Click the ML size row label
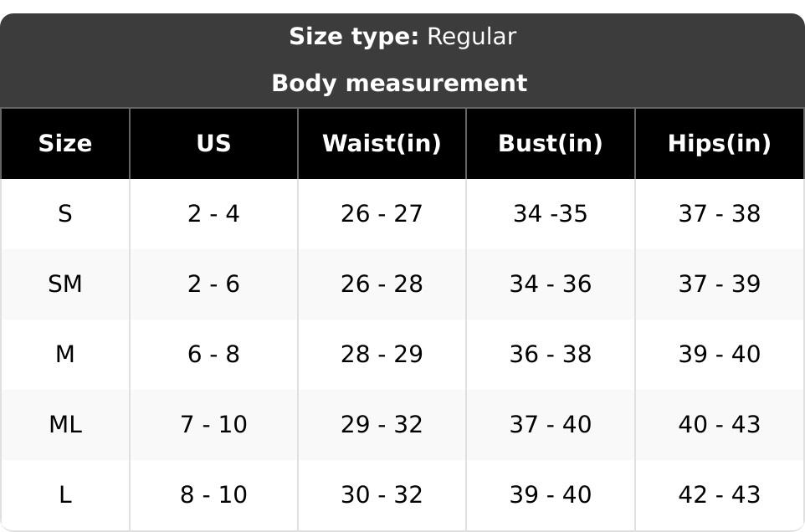Screen dimensions: 805x532 click(65, 425)
